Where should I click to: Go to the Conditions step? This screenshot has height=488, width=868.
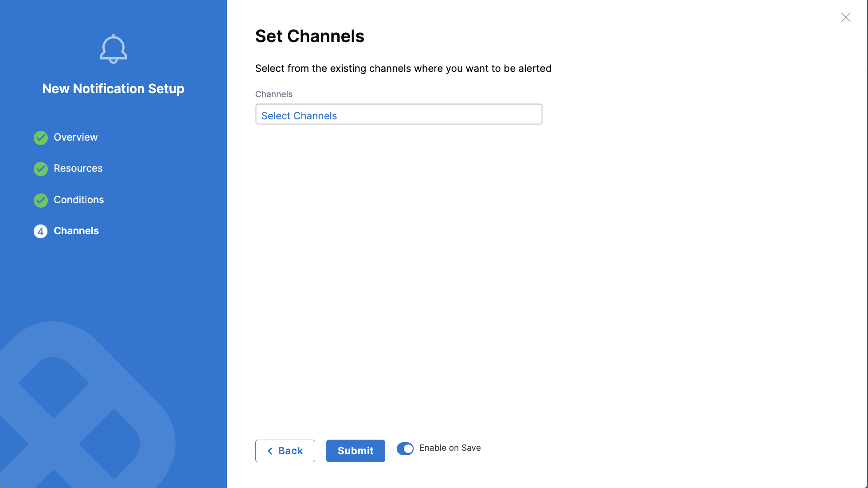79,200
